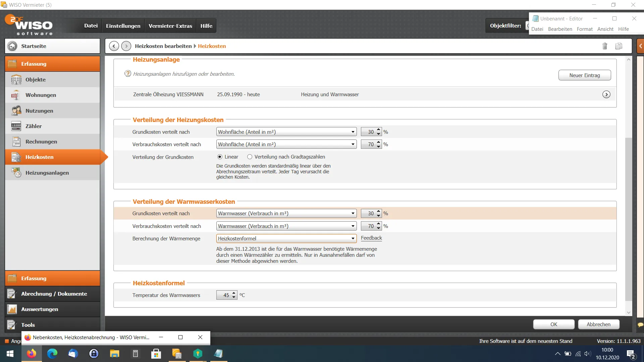This screenshot has width=644, height=362.
Task: Open Warmwasser Verbrauchskosten verteilt nach dropdown
Action: [353, 226]
